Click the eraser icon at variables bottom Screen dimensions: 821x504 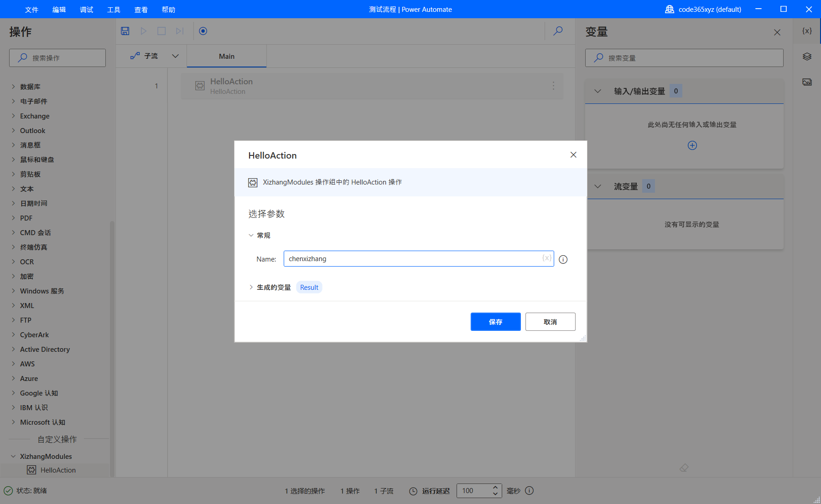click(x=684, y=468)
